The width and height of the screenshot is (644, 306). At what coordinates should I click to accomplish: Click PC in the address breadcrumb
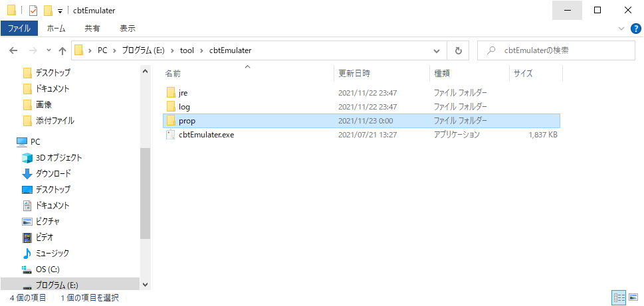click(102, 50)
